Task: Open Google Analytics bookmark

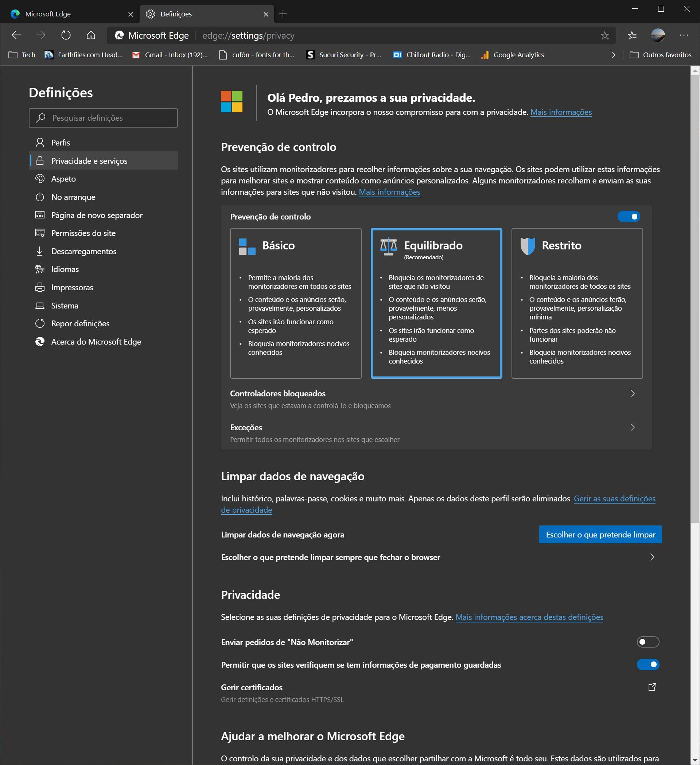Action: [513, 55]
